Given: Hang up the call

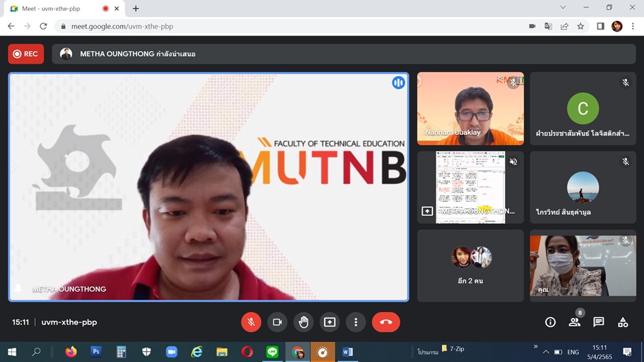Looking at the screenshot, I should click(x=386, y=322).
